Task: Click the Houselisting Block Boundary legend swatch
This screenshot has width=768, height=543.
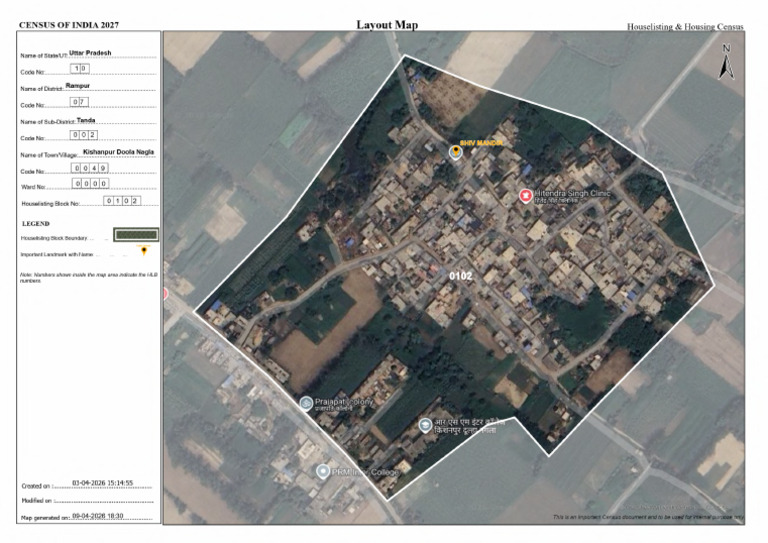Action: point(136,235)
